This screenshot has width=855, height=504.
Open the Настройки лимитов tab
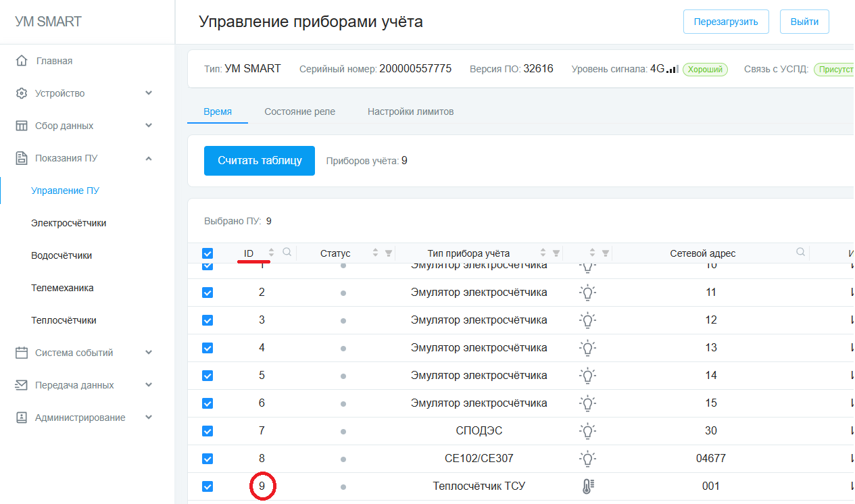[x=410, y=111]
